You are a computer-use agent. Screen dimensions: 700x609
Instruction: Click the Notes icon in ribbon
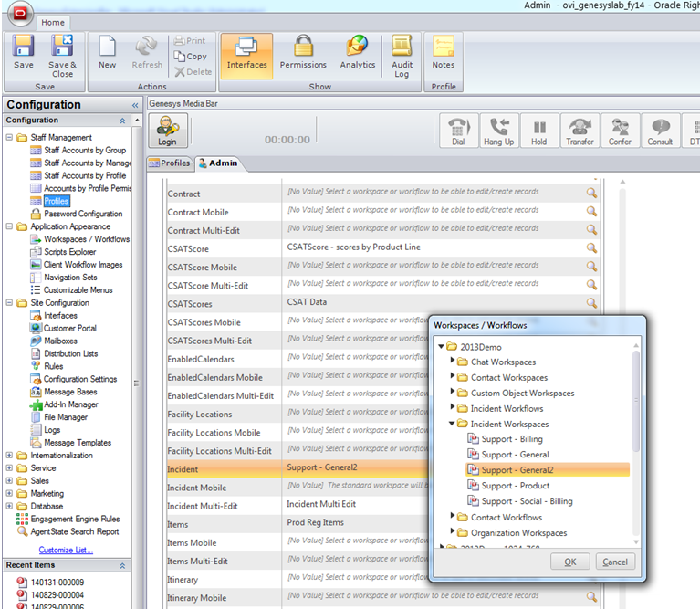(444, 53)
